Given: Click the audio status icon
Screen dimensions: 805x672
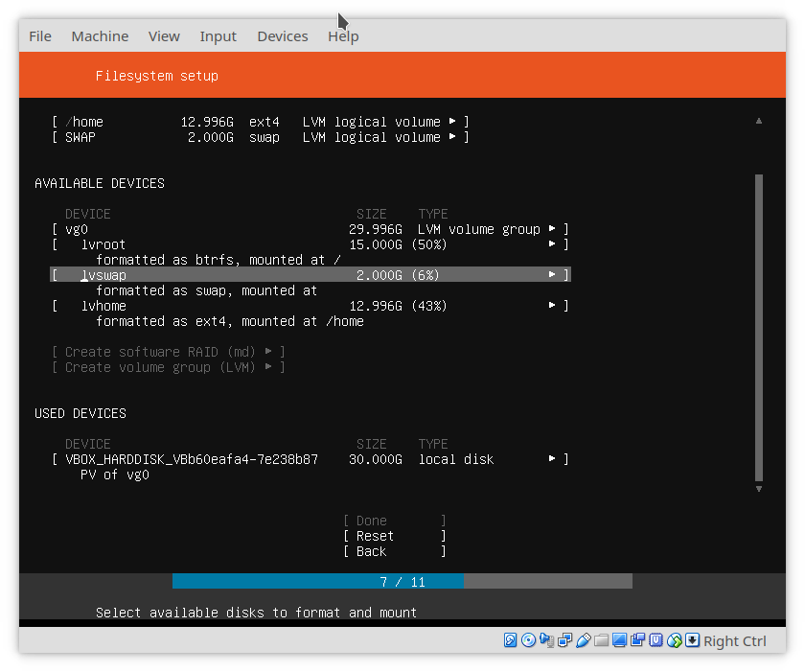Looking at the screenshot, I should click(547, 640).
